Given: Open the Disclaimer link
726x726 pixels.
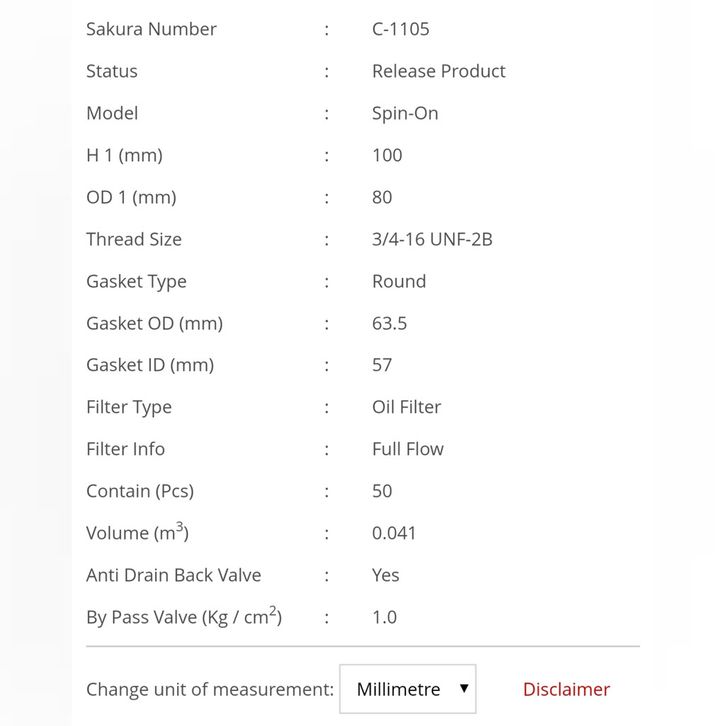Looking at the screenshot, I should [566, 689].
